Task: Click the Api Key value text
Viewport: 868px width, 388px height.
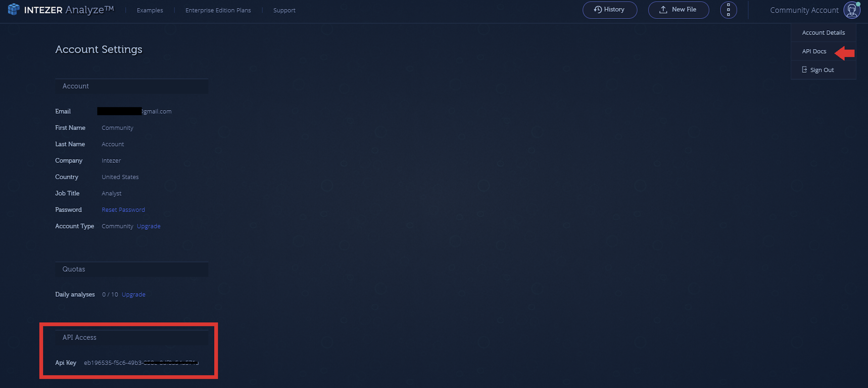Action: [141, 363]
